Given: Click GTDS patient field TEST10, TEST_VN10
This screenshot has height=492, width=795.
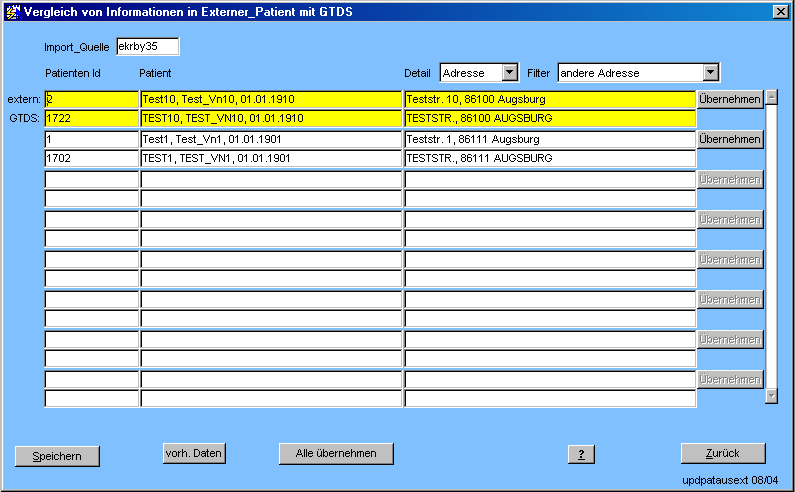Looking at the screenshot, I should pyautogui.click(x=271, y=119).
